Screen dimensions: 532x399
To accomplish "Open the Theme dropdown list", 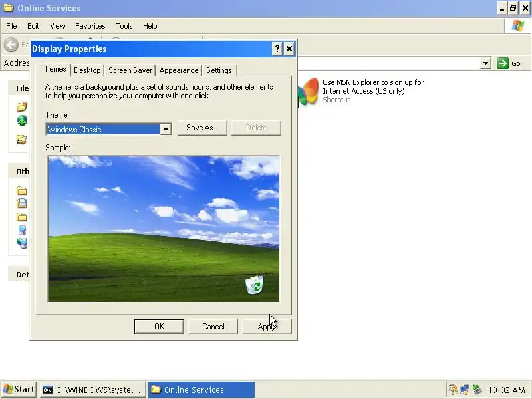I will click(x=166, y=129).
